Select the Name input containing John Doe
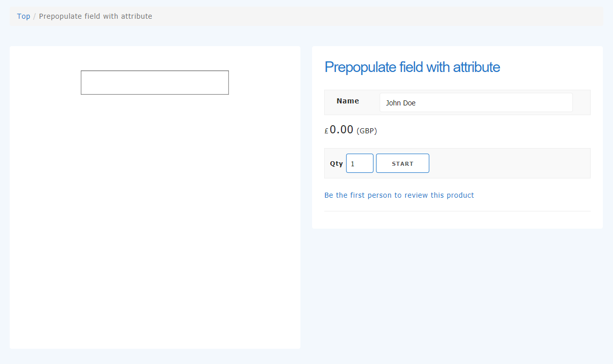 [x=476, y=102]
